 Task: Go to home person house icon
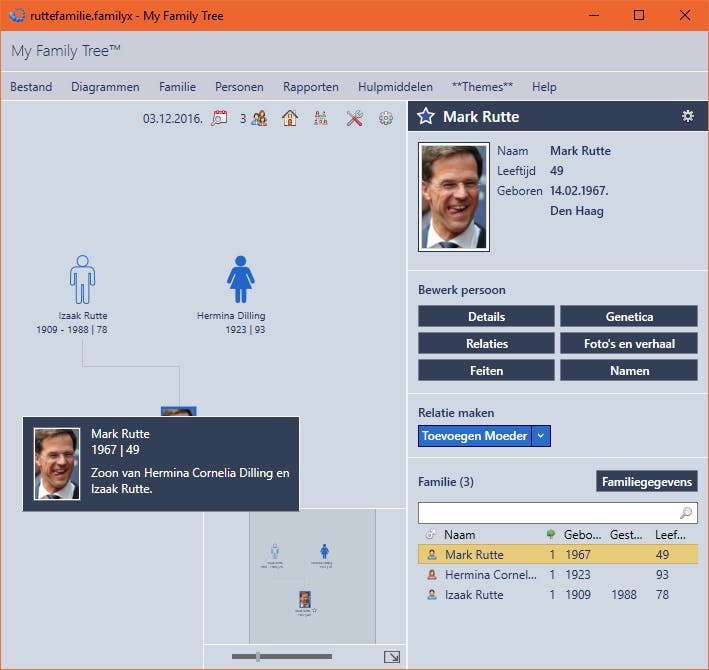point(290,118)
